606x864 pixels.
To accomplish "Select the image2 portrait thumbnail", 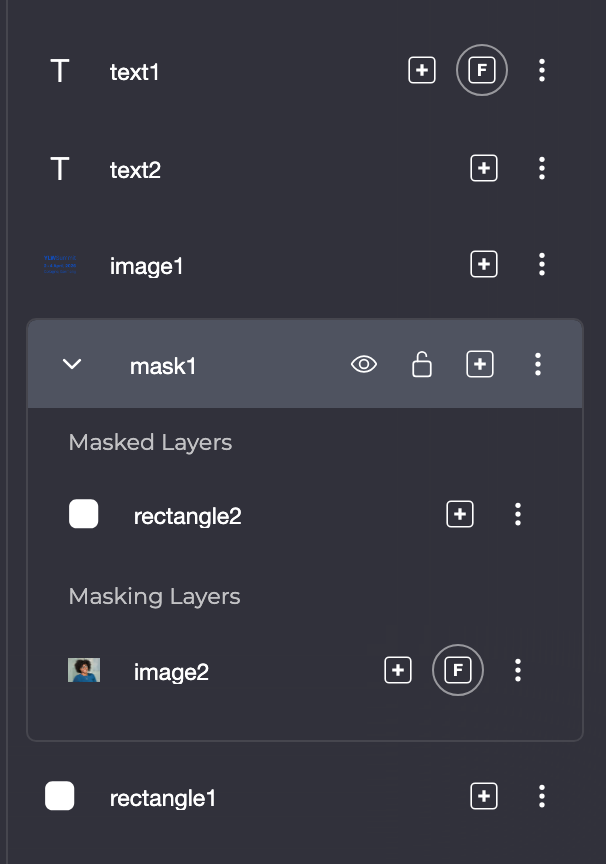I will coord(84,670).
